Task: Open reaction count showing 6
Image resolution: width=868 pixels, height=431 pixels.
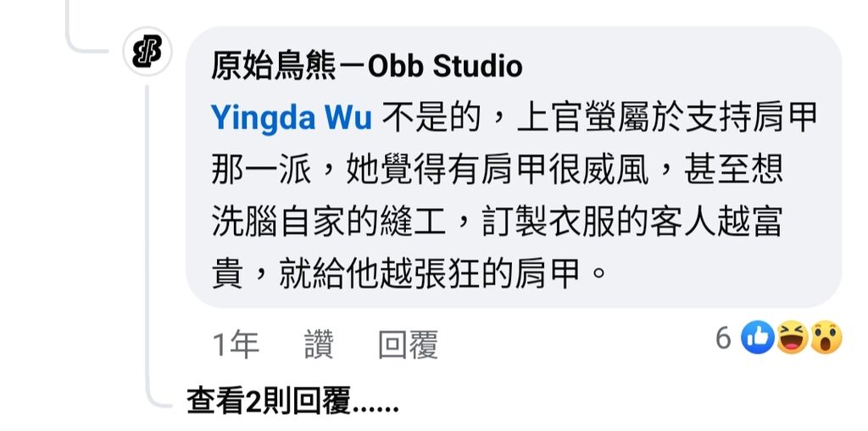Action: (723, 338)
